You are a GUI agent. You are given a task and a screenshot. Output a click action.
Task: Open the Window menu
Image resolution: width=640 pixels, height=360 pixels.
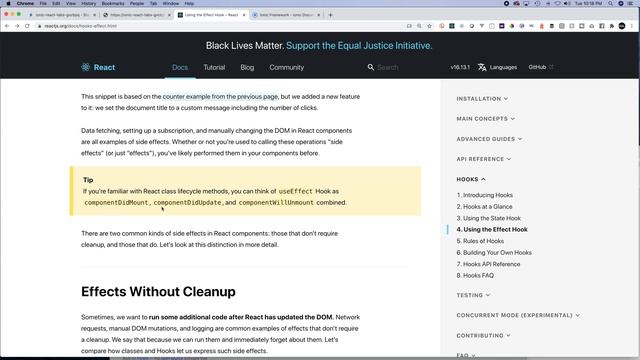click(171, 3)
